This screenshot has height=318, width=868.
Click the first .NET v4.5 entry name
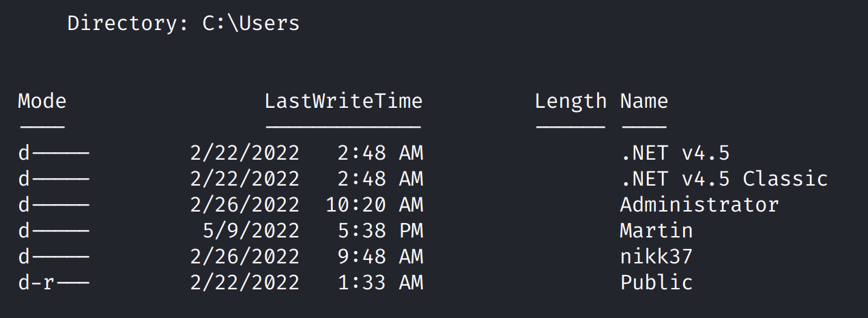674,153
